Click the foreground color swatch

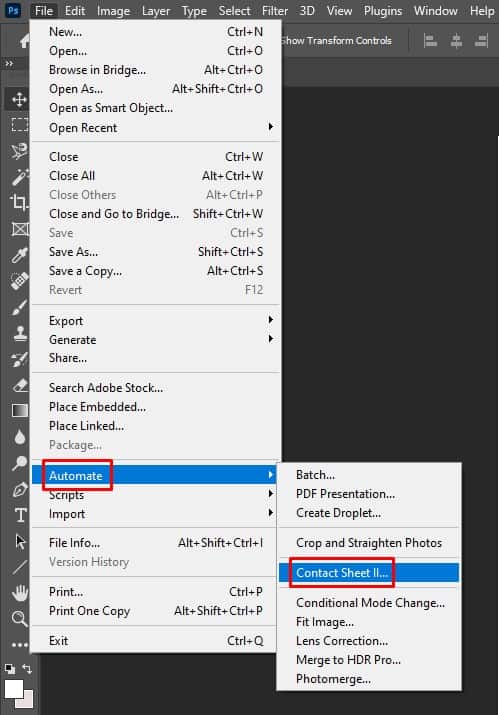13,689
